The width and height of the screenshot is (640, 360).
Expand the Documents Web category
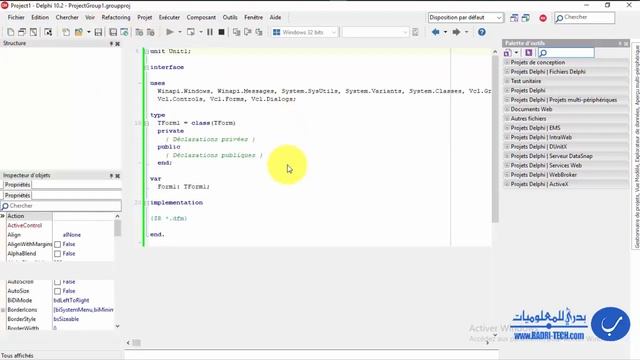[x=507, y=109]
